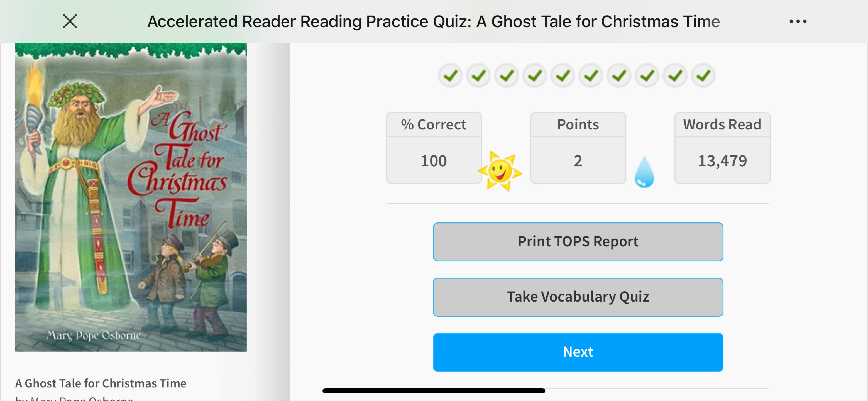Select the fifth green checkmark circle
868x401 pixels.
click(563, 75)
